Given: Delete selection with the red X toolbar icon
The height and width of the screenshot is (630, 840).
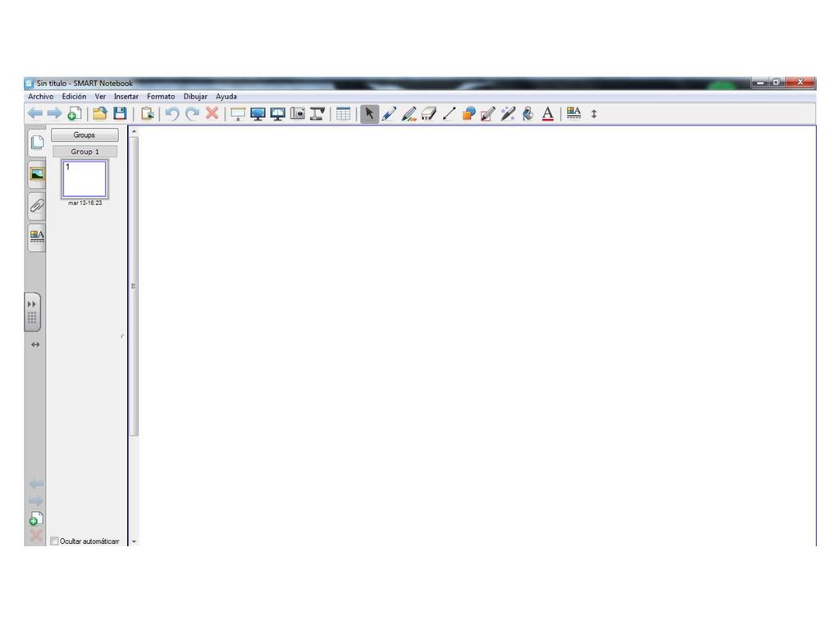Looking at the screenshot, I should (x=212, y=113).
